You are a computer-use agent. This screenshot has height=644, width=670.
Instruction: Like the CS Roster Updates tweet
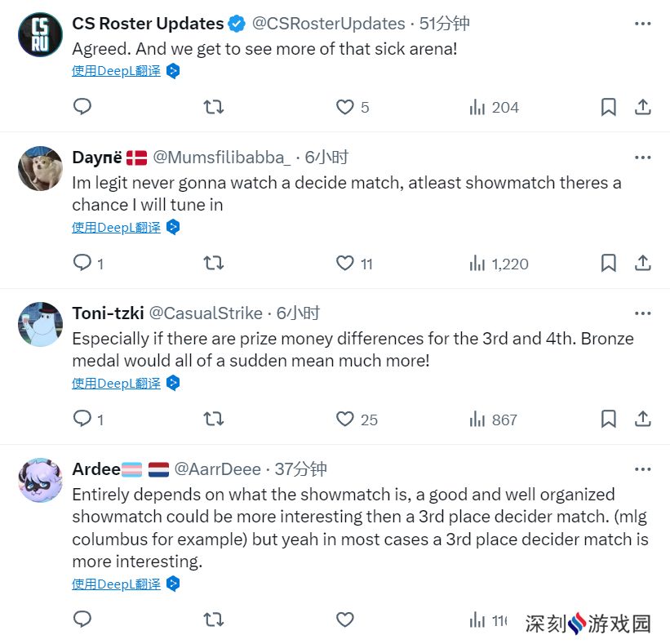coord(345,107)
